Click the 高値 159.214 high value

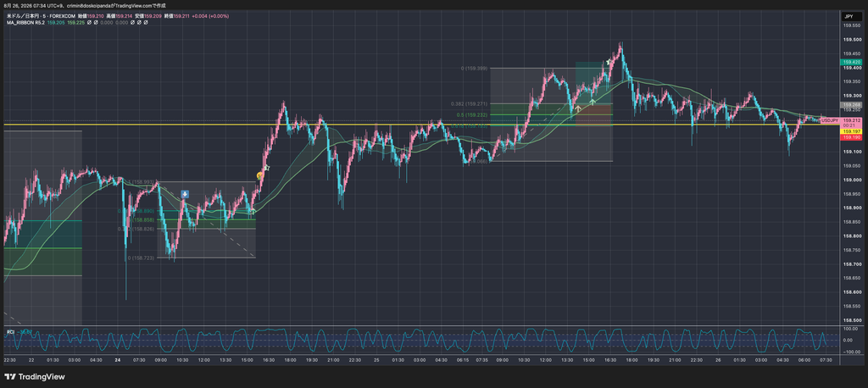(x=121, y=16)
